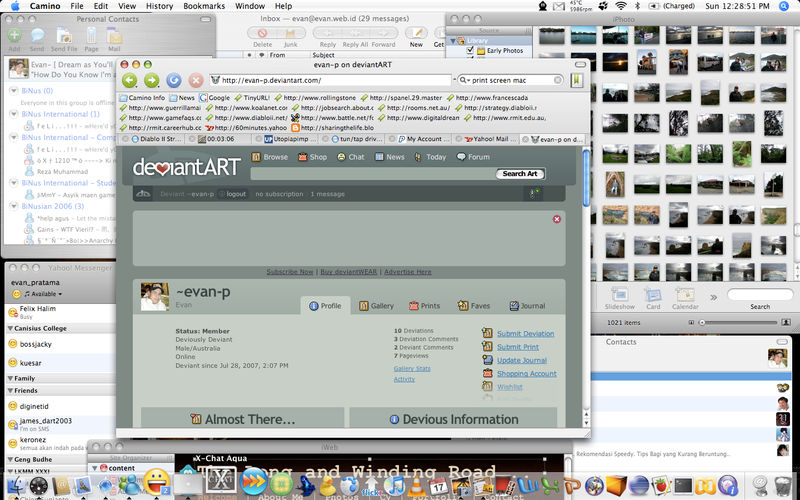
Task: Open the Gallery tab on evan-p profile
Action: 376,306
